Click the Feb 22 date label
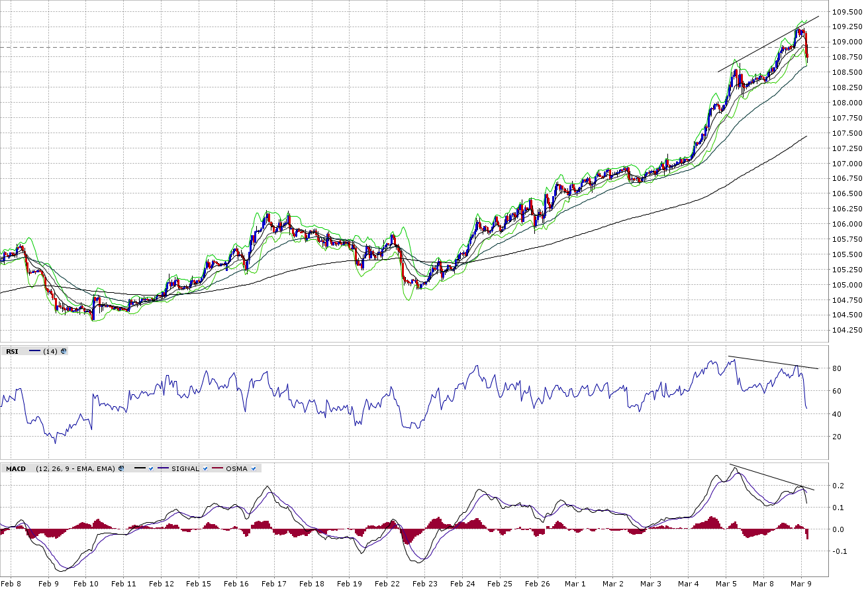Screen dimensions: 868x593 (x=387, y=584)
